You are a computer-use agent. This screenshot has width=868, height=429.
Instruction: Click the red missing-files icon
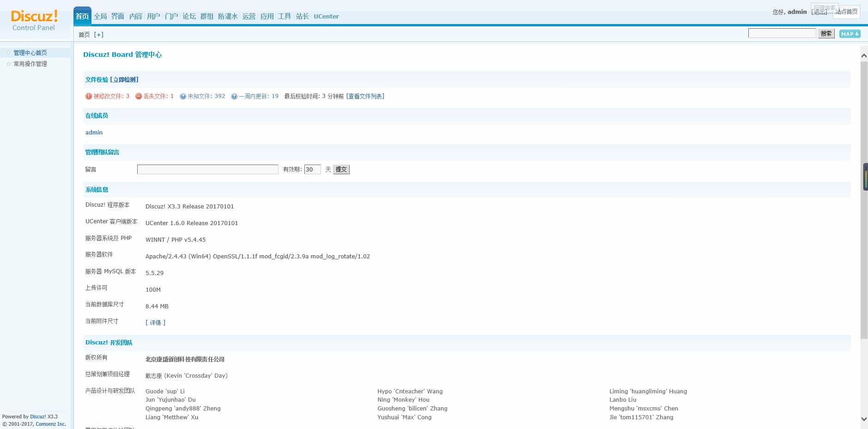coord(139,96)
